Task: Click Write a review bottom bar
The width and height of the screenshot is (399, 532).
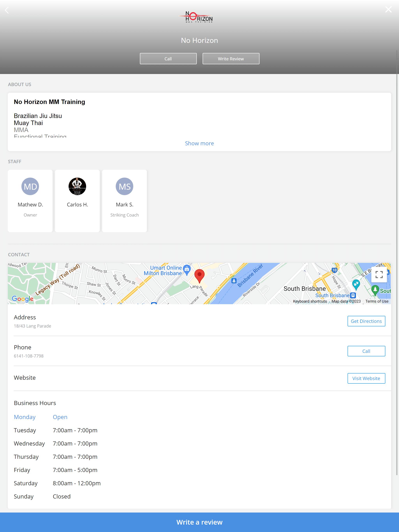Action: 199,522
